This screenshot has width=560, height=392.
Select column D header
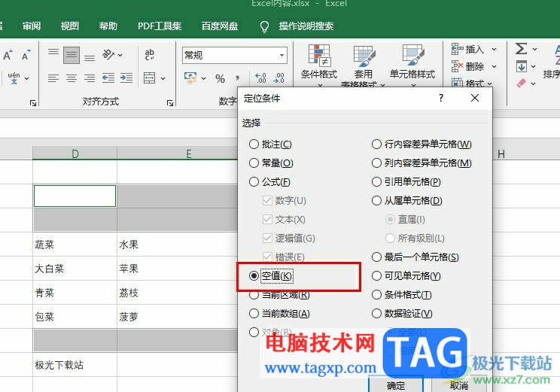(75, 153)
